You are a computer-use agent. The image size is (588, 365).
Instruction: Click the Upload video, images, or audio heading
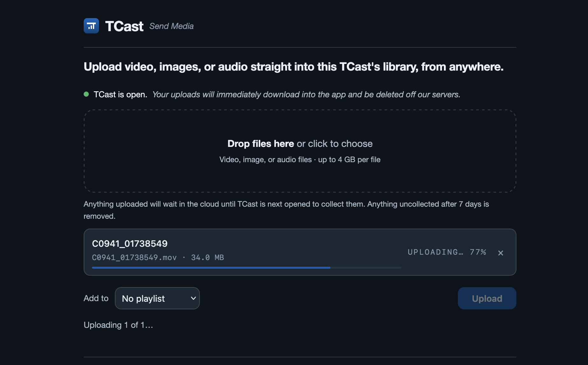[293, 67]
